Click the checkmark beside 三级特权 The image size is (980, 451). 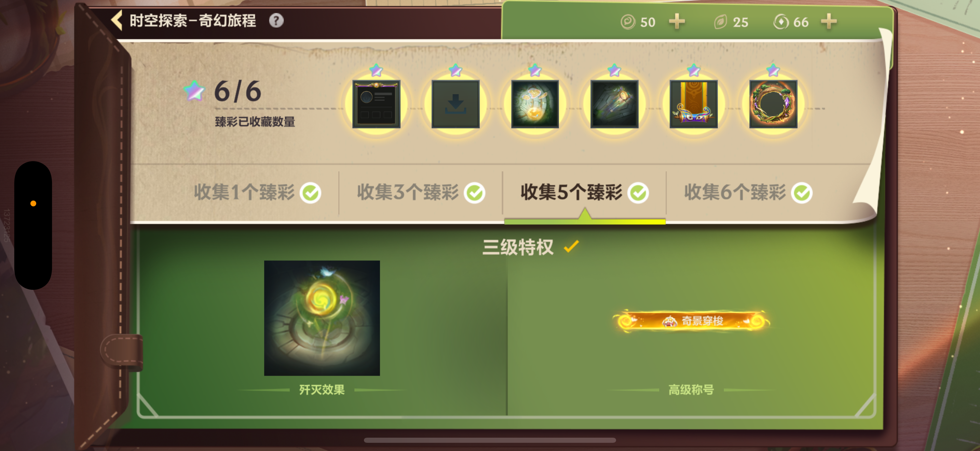(571, 246)
